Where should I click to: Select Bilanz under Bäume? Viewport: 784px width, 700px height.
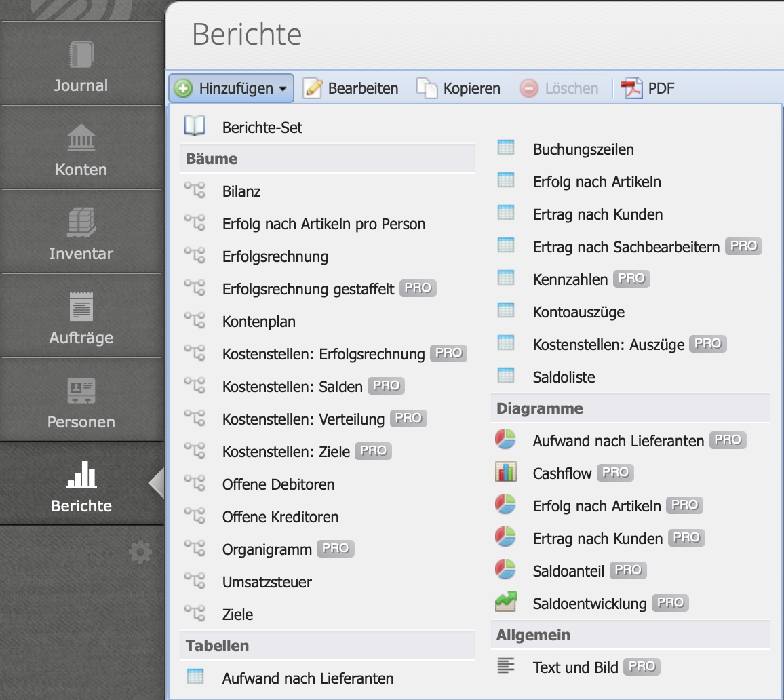click(239, 191)
